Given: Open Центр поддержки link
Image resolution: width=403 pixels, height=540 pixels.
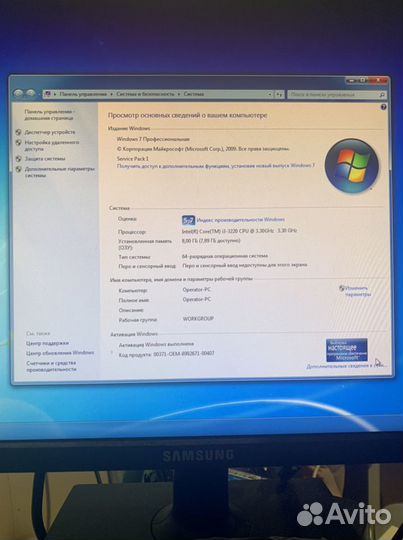Looking at the screenshot, I should point(47,343).
